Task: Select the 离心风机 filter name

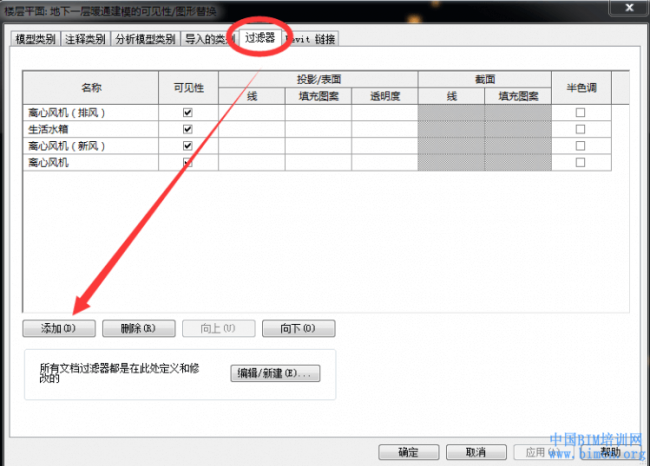Action: point(91,162)
